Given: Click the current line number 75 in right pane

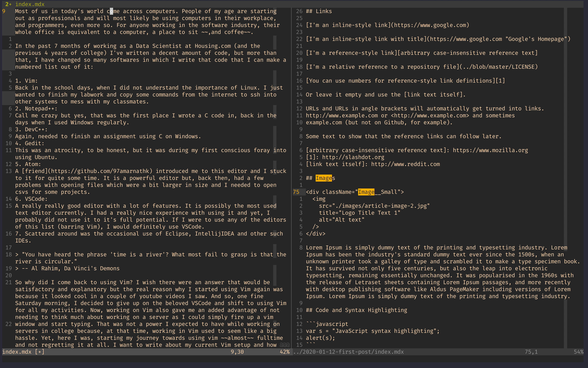Looking at the screenshot, I should pyautogui.click(x=296, y=192).
